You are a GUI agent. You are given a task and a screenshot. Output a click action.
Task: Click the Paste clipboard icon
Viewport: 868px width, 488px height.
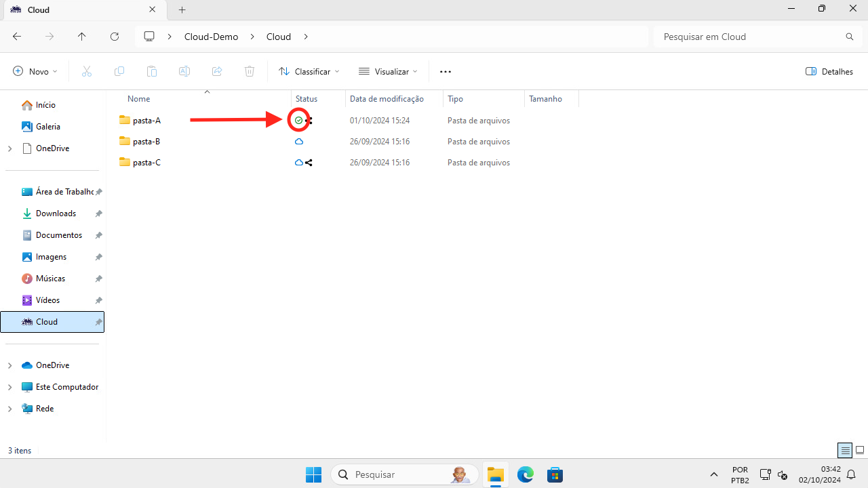tap(152, 71)
